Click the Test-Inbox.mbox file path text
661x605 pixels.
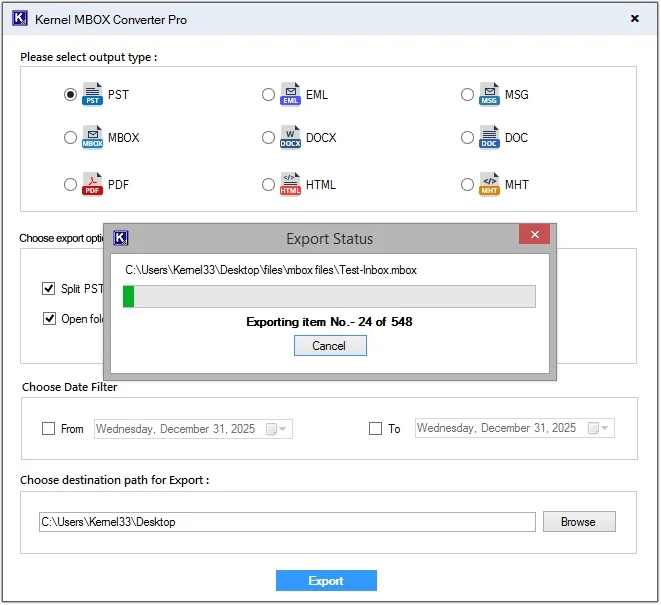pyautogui.click(x=271, y=270)
